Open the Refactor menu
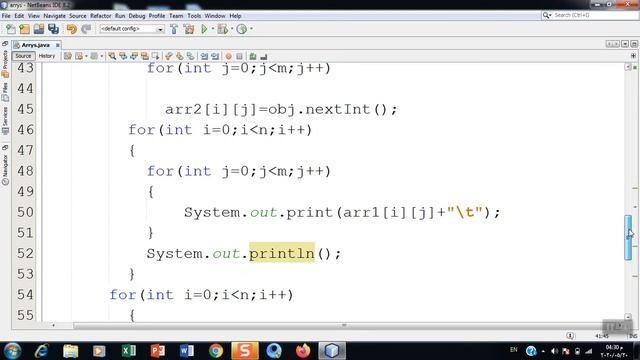Screen dimensions: 640x360 [x=101, y=16]
